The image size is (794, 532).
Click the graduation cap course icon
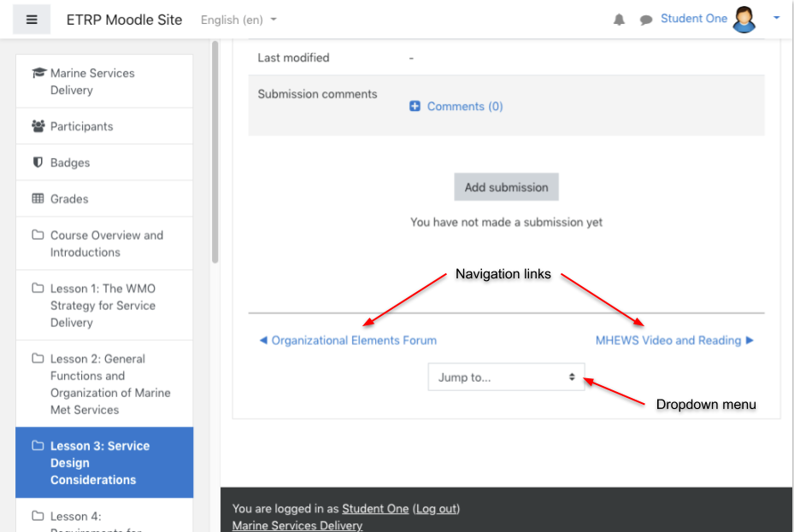39,73
